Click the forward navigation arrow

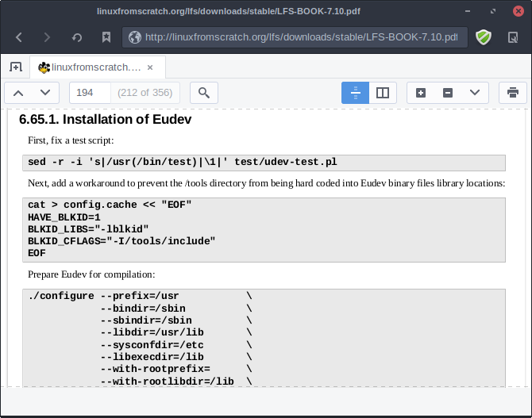click(47, 37)
